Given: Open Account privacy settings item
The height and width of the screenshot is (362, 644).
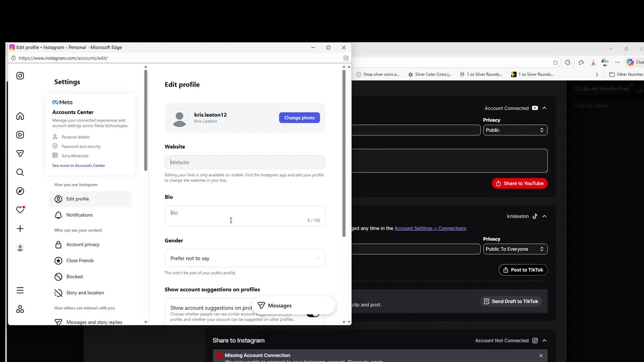Looking at the screenshot, I should [x=91, y=244].
